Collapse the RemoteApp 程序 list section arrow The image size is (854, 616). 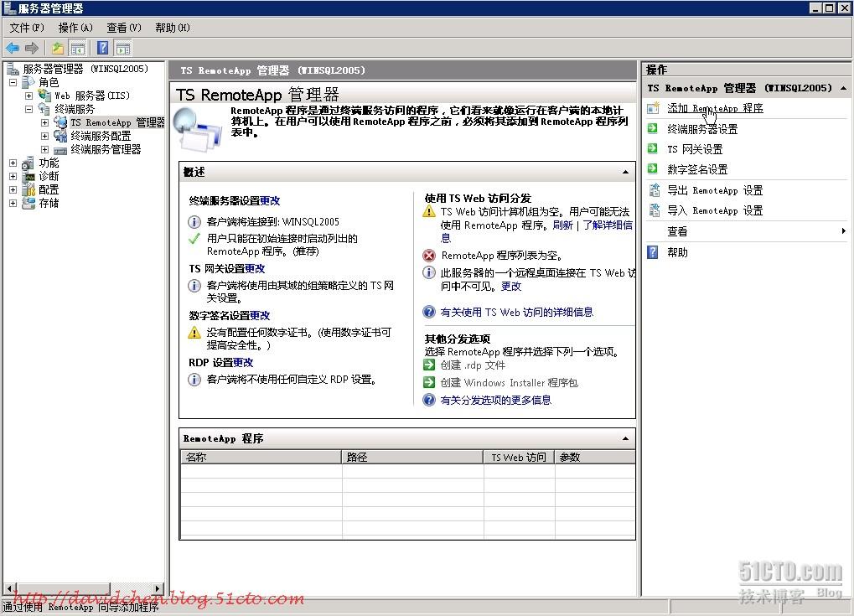(x=625, y=438)
